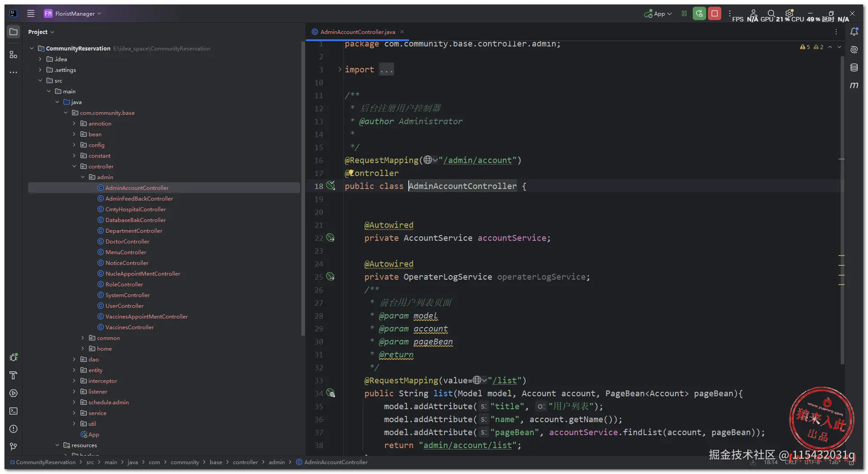The image size is (868, 474).
Task: Click the editor vertical scrollbar
Action: 843,210
